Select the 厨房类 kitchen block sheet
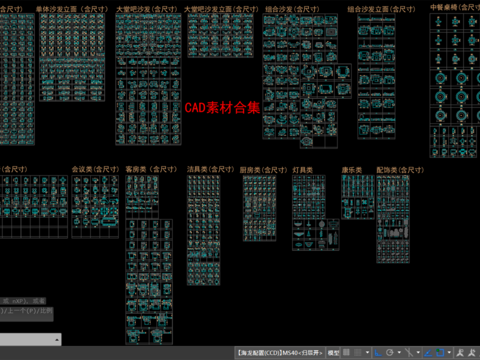480x360 pixels. tap(259, 208)
